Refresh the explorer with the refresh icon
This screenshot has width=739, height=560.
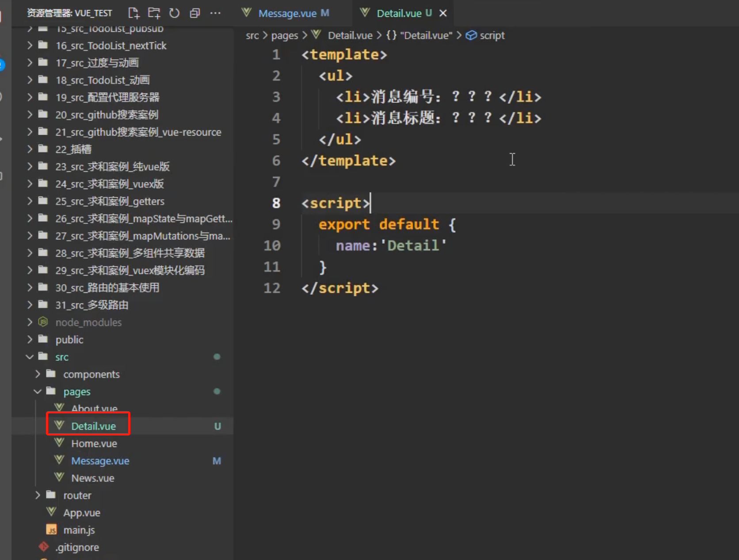click(x=174, y=13)
